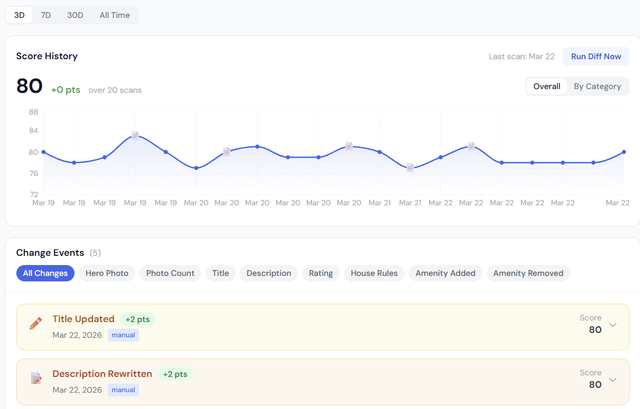
Task: Click the 'Last scan: Mar 22' text
Action: (521, 56)
